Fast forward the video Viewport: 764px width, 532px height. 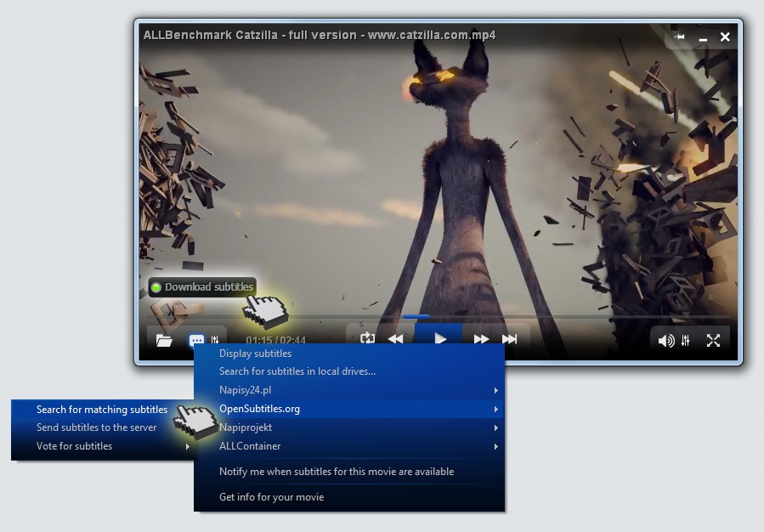point(481,338)
